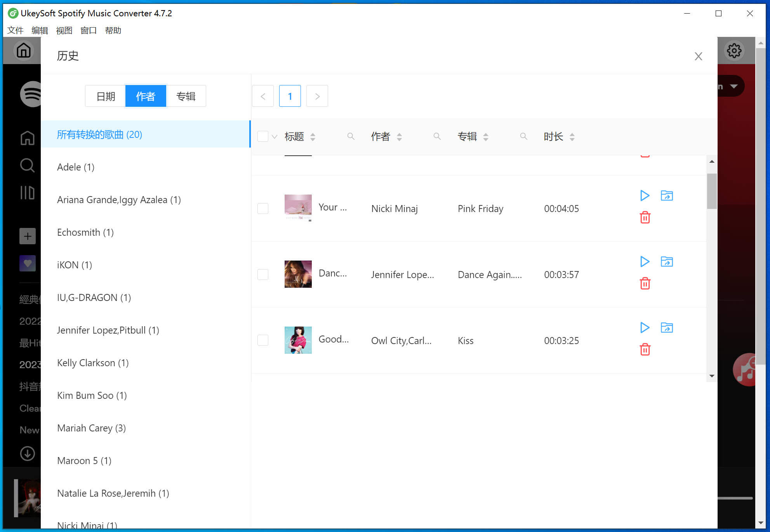Switch to the 日期 tab
The image size is (770, 532).
pyautogui.click(x=106, y=96)
